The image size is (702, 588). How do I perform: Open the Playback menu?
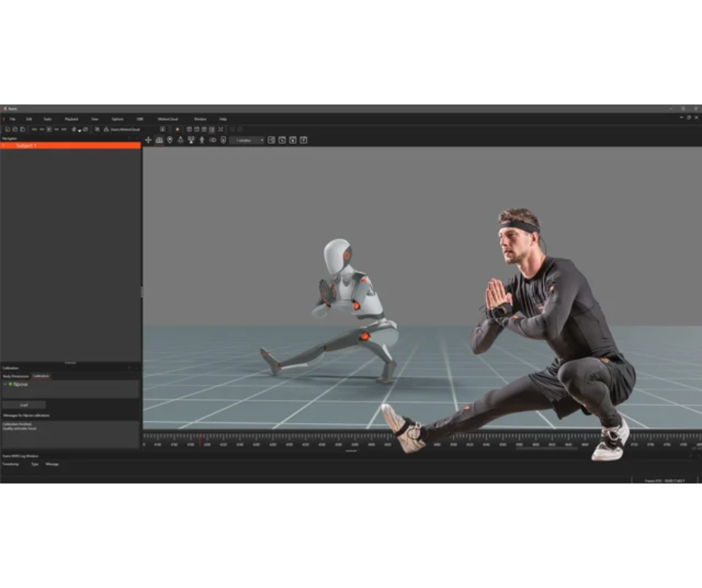point(71,119)
